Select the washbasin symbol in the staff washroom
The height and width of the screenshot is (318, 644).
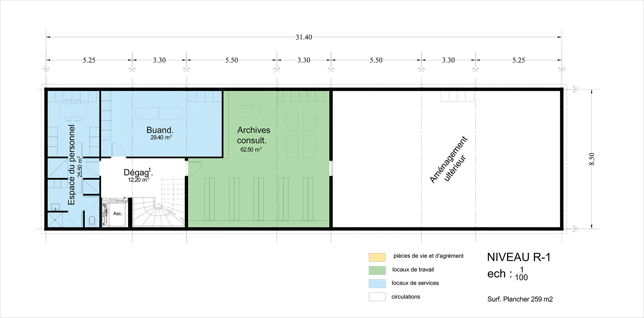click(55, 207)
